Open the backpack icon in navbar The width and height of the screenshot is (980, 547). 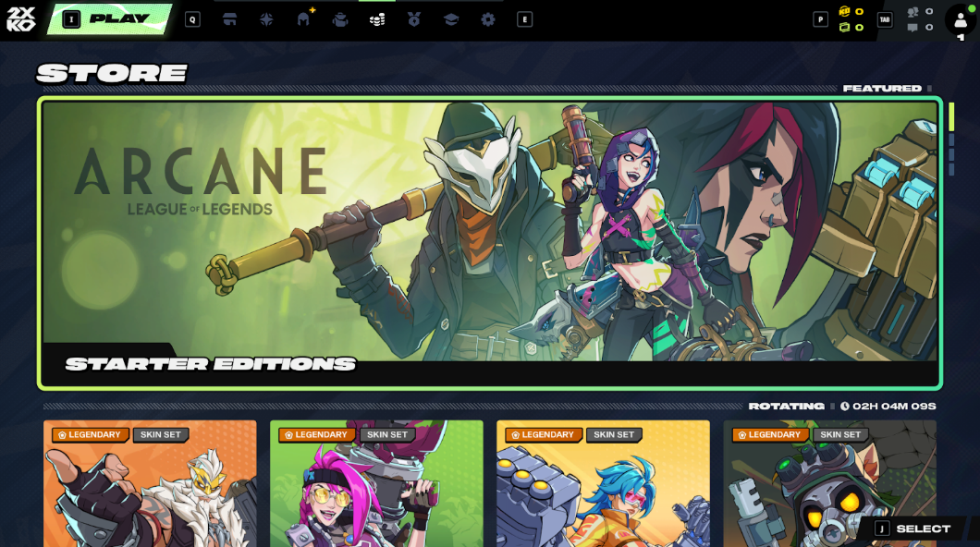point(340,19)
